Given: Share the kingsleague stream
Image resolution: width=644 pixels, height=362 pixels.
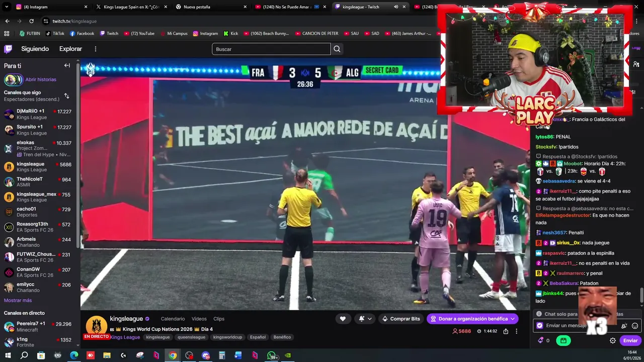Looking at the screenshot, I should pos(506,331).
